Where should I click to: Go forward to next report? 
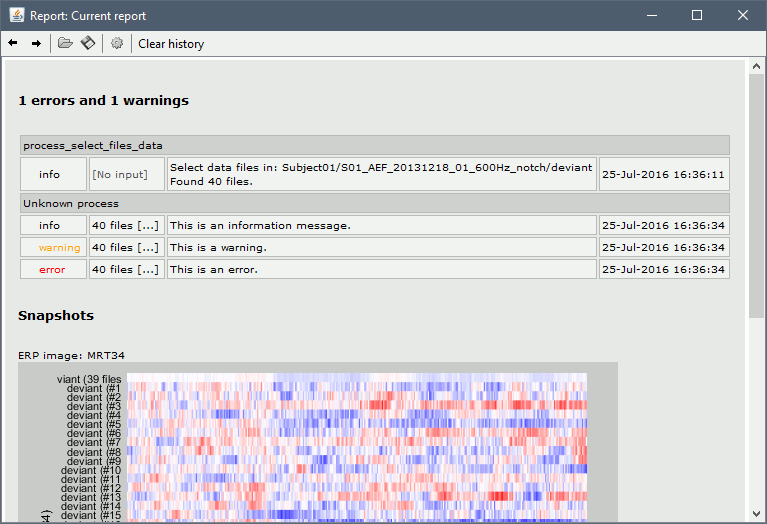coord(36,43)
